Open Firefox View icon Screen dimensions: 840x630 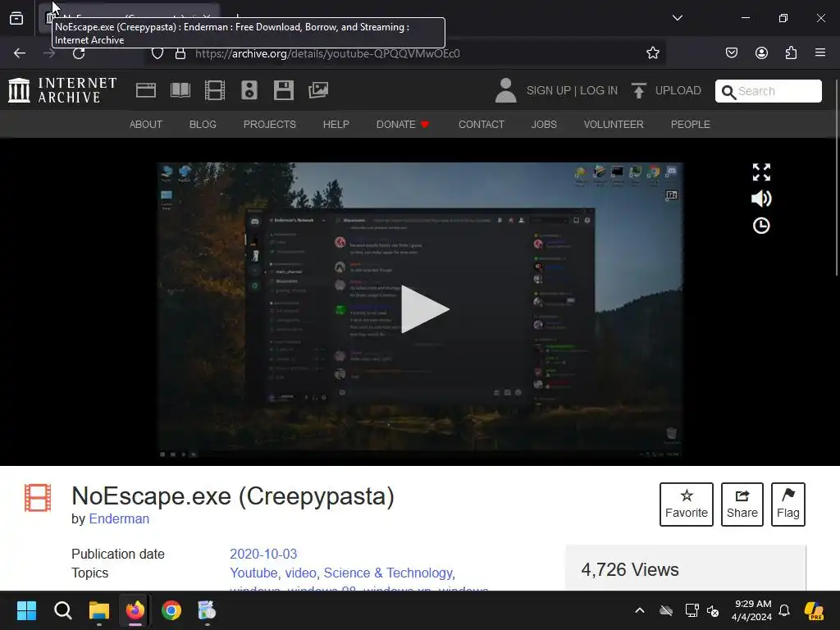16,18
